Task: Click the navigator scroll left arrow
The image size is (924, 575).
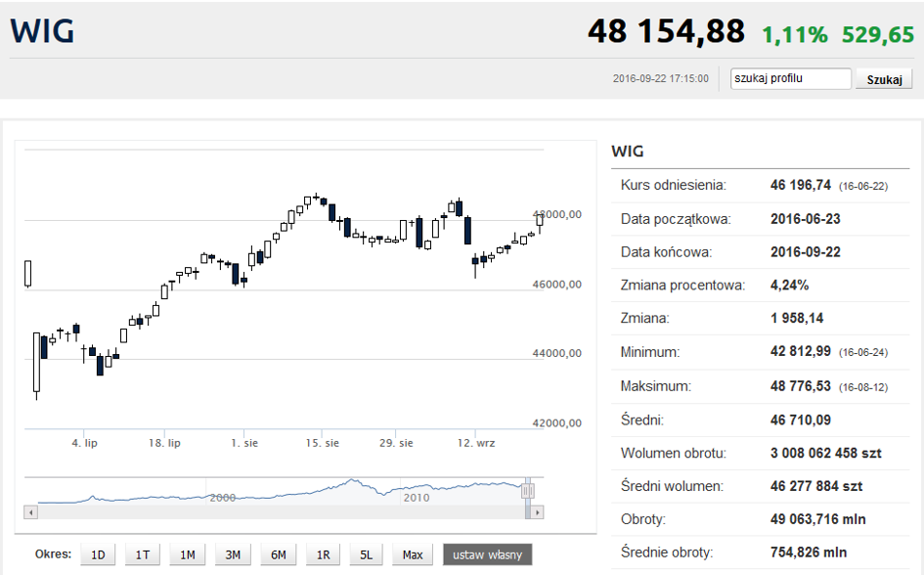Action: [30, 512]
